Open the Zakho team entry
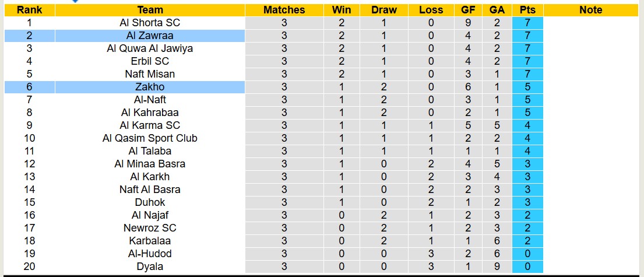 [150, 87]
